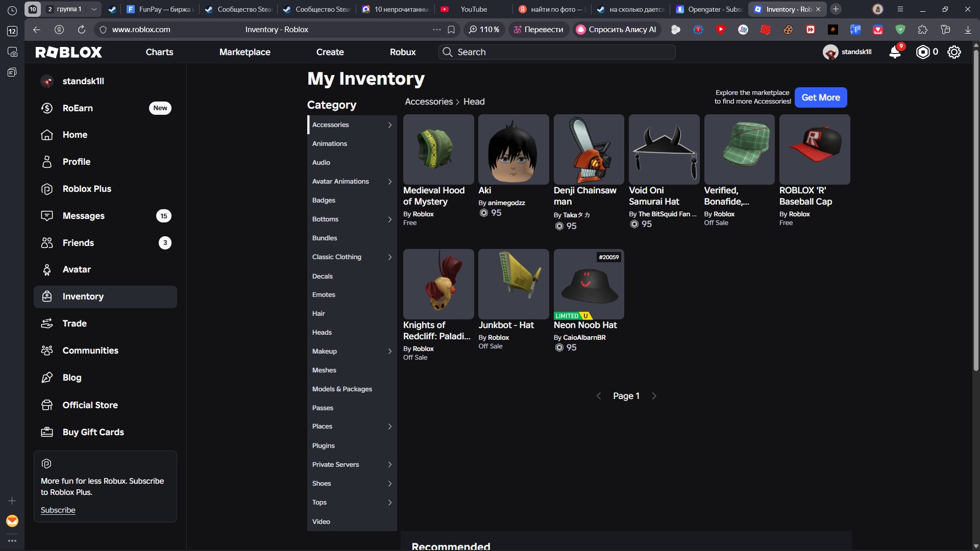Open the browser extensions puzzle icon
The image size is (980, 551).
922,30
